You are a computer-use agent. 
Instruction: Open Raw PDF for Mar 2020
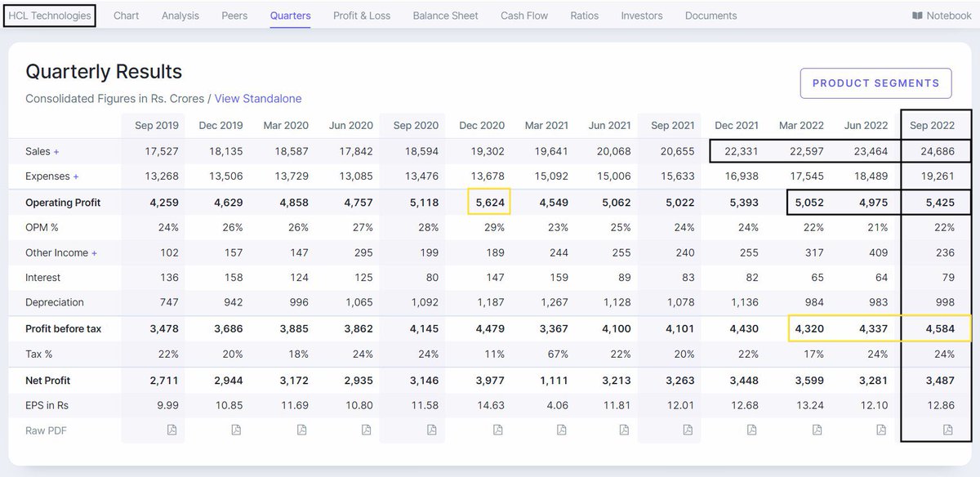coord(302,430)
